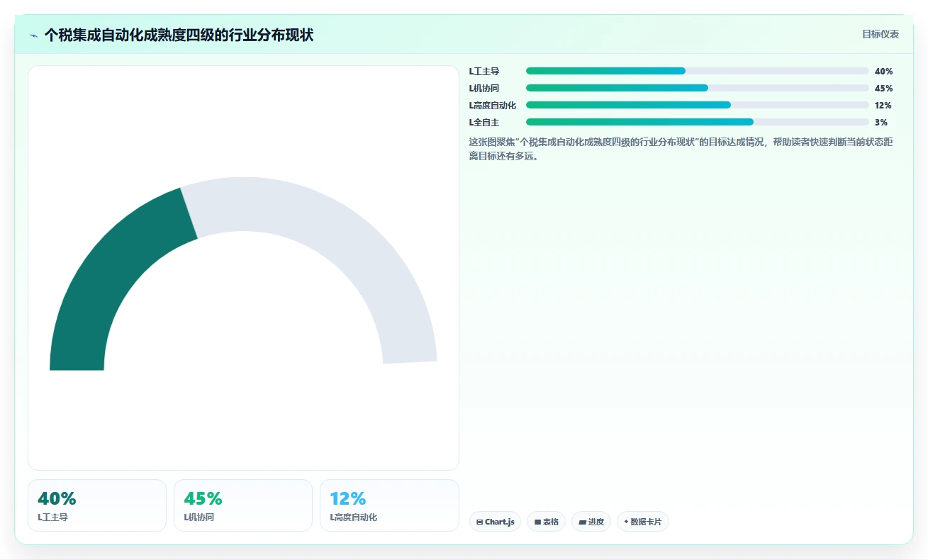Click the L全自主 label beside the progress bar
Viewport: 928px width, 560px height.
coord(484,122)
